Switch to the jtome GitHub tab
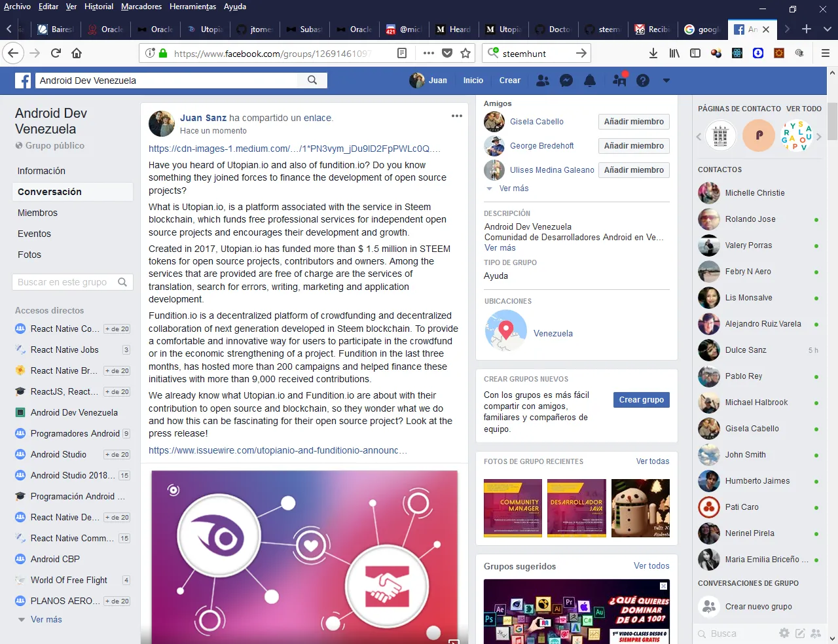This screenshot has width=838, height=644. click(x=255, y=29)
